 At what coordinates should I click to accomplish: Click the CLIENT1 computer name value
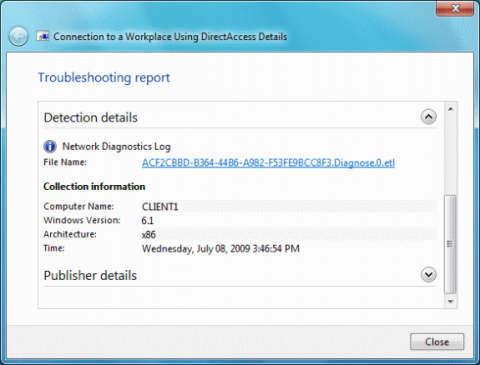160,207
